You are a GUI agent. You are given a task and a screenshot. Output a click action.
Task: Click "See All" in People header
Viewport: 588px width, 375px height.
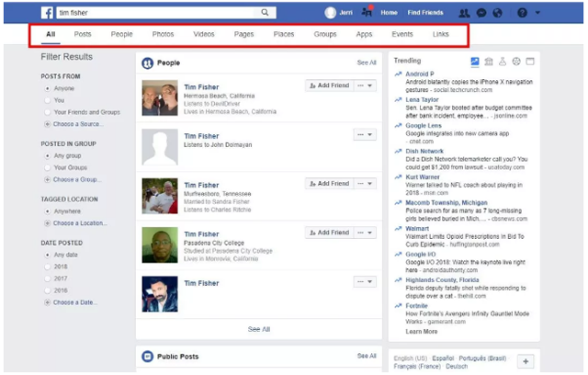click(x=367, y=62)
